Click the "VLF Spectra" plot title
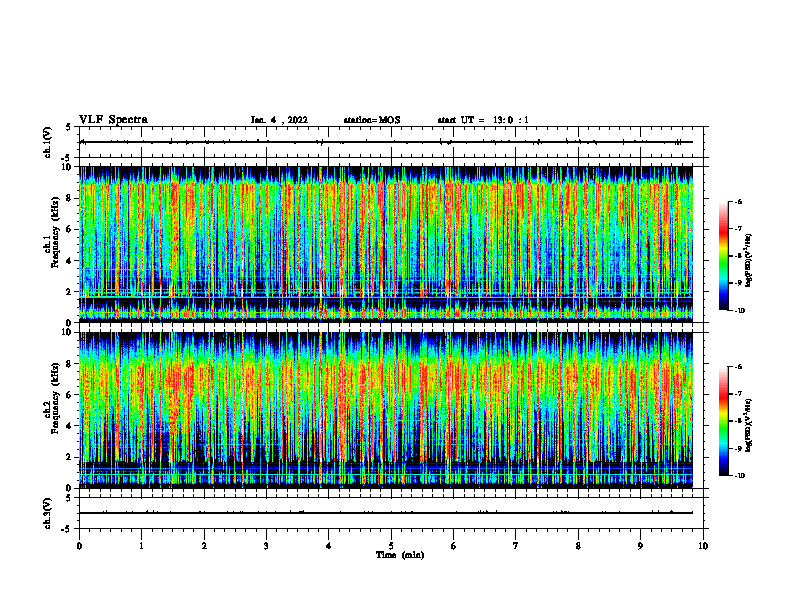Image resolution: width=792 pixels, height=612 pixels. [113, 120]
